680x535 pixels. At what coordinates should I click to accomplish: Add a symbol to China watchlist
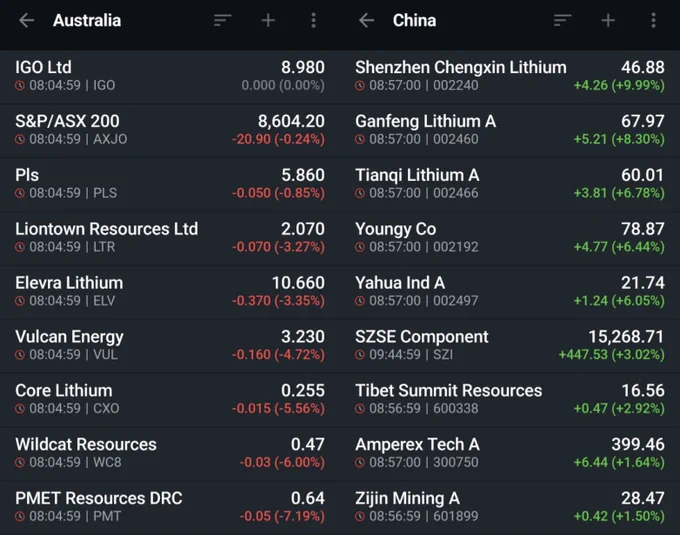point(608,20)
